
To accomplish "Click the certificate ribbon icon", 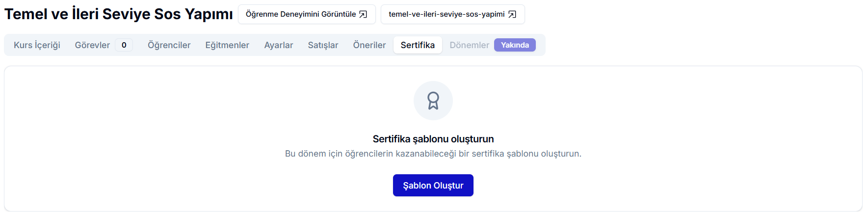I will [x=433, y=101].
